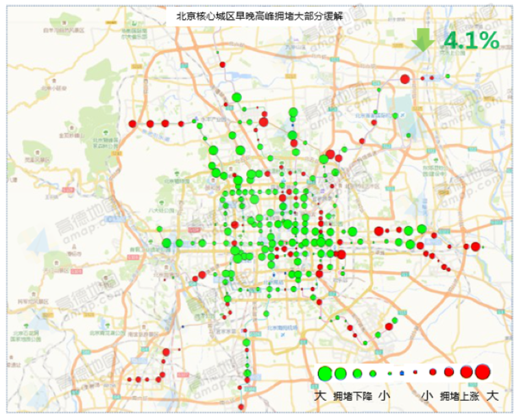Click the 拥堵上涨 legend label
Screen dimensions: 521x420
(x=460, y=396)
